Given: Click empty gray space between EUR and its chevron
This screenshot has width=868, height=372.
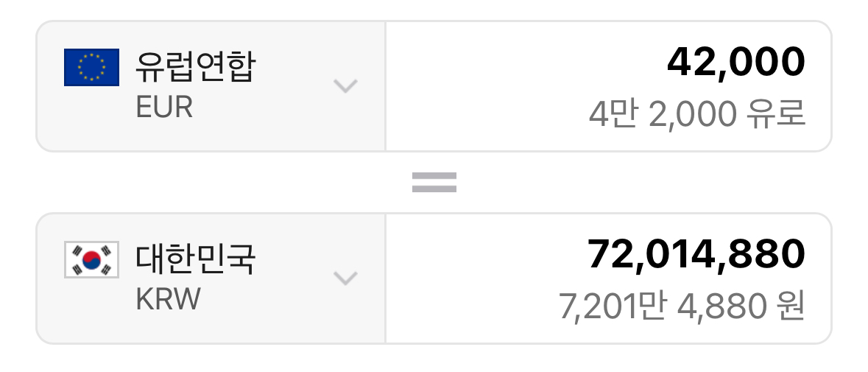Looking at the screenshot, I should pyautogui.click(x=265, y=108).
